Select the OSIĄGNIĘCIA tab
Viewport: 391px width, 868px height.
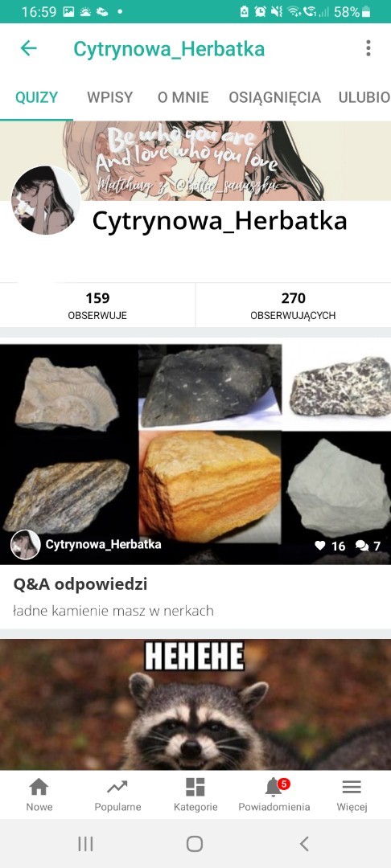pos(274,97)
